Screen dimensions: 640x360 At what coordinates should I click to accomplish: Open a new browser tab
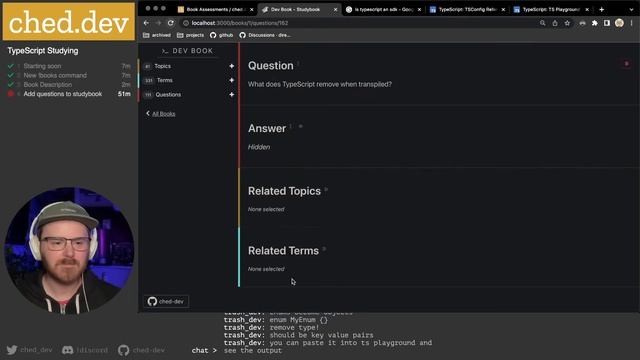tap(602, 9)
